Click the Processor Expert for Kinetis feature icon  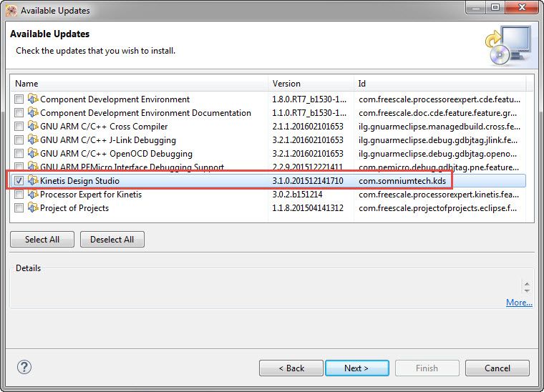33,194
